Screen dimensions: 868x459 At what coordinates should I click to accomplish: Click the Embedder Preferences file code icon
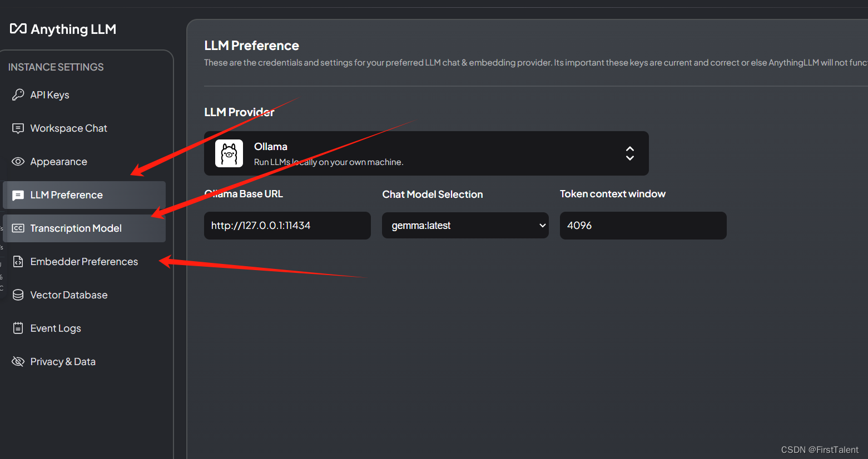coord(18,262)
